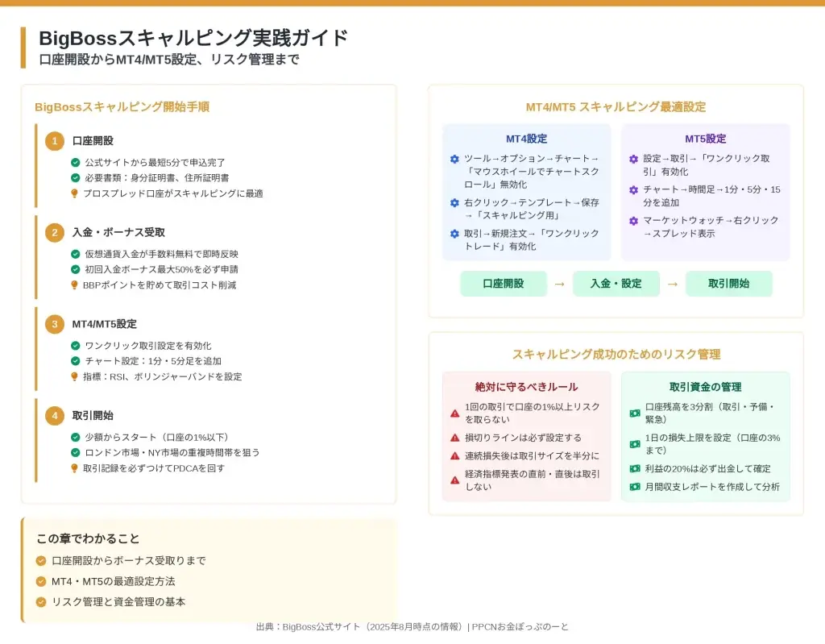
Task: Select the MT5設定 panel heading
Action: (705, 139)
